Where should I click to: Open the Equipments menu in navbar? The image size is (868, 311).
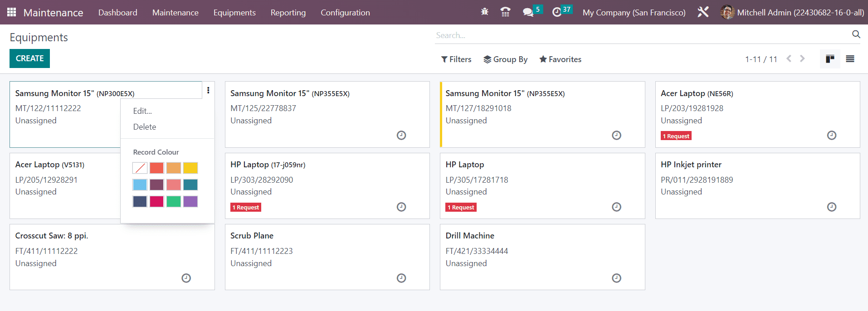point(234,12)
